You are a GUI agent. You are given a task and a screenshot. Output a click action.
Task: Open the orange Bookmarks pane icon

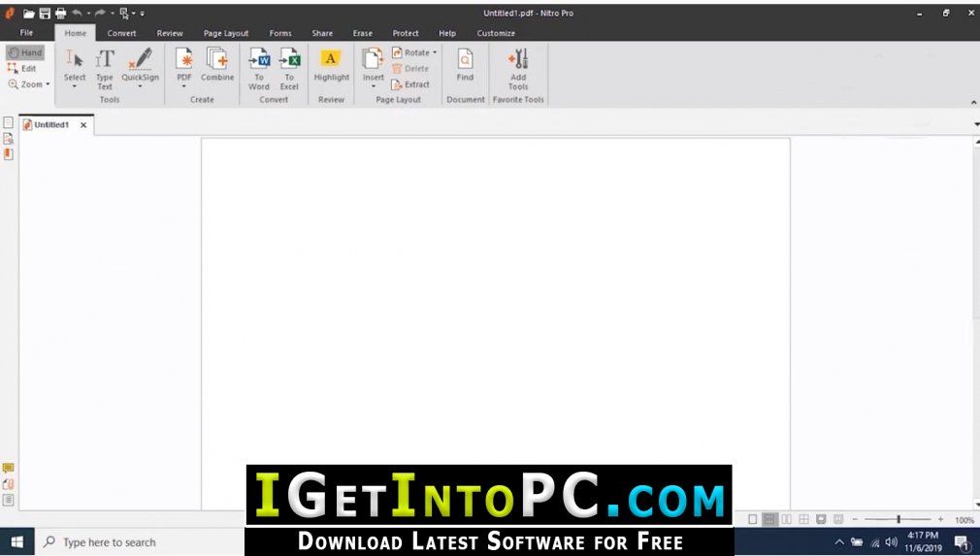[8, 153]
